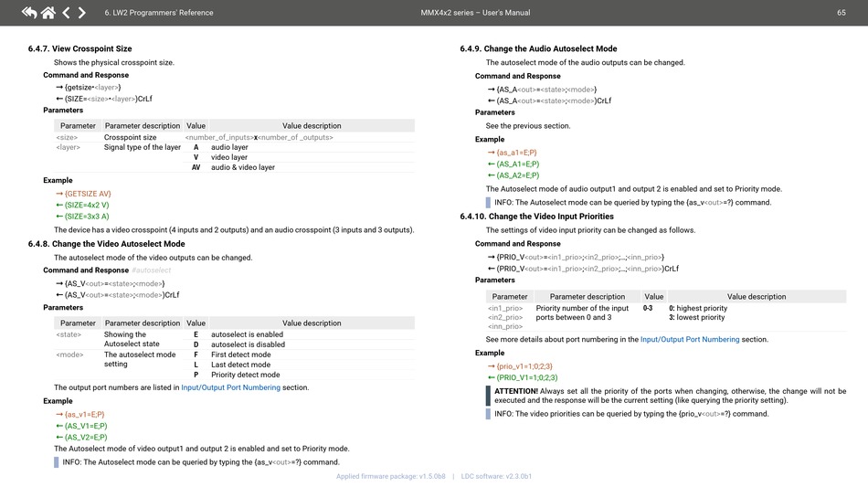Image resolution: width=868 pixels, height=487 pixels.
Task: Select heading 6.4.9 Change the Audio Autoselect Mode
Action: [538, 49]
